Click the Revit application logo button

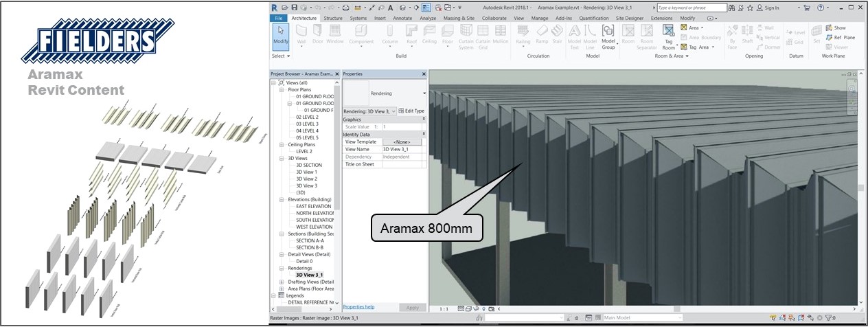pyautogui.click(x=275, y=7)
